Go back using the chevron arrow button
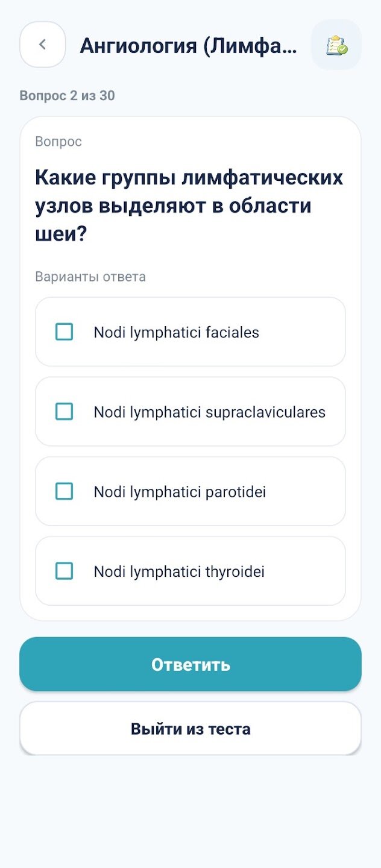Image resolution: width=381 pixels, height=868 pixels. click(42, 45)
